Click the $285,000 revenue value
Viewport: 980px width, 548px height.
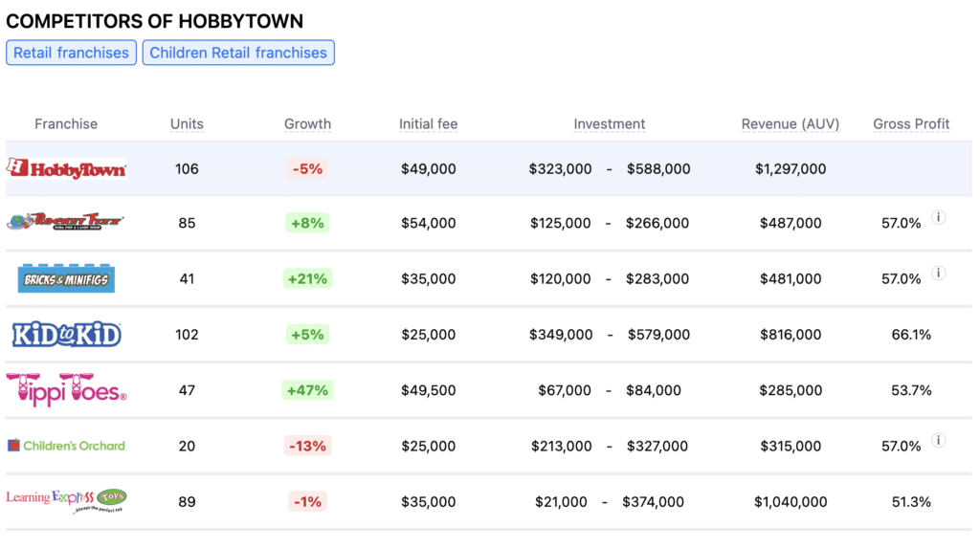tap(791, 390)
